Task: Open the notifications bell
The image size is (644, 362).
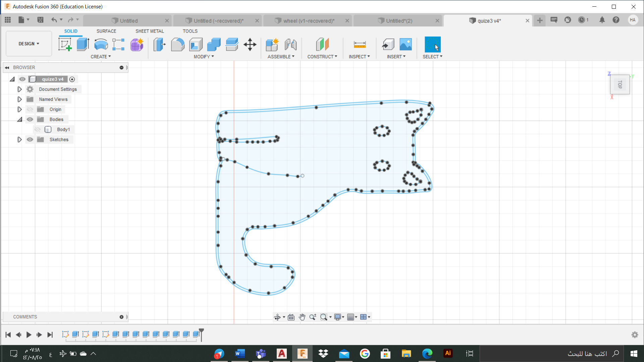Action: (602, 20)
